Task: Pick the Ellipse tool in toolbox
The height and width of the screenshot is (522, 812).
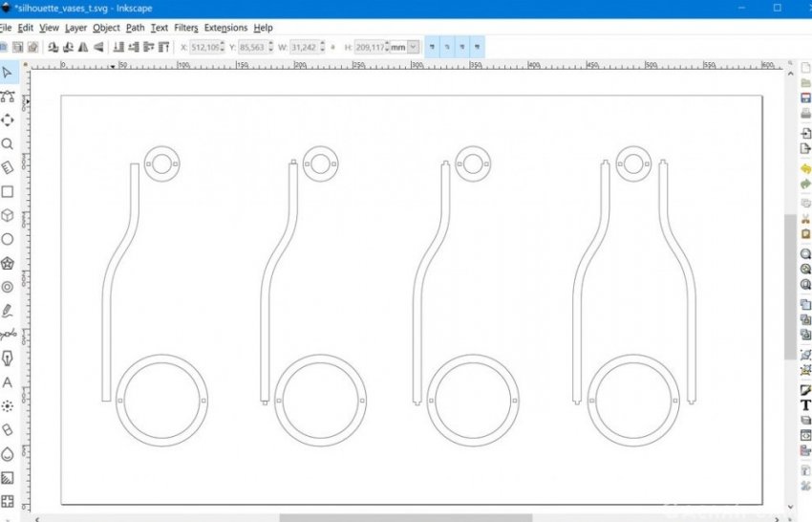Action: coord(8,240)
